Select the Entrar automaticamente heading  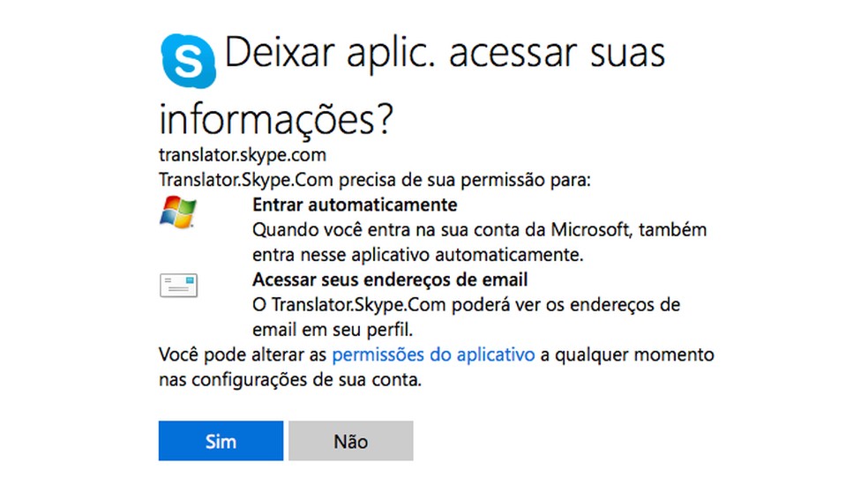point(355,205)
